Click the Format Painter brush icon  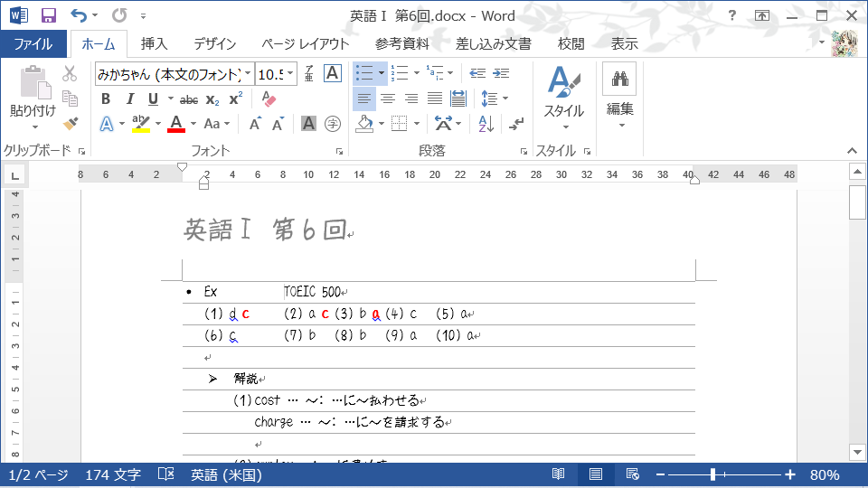71,123
